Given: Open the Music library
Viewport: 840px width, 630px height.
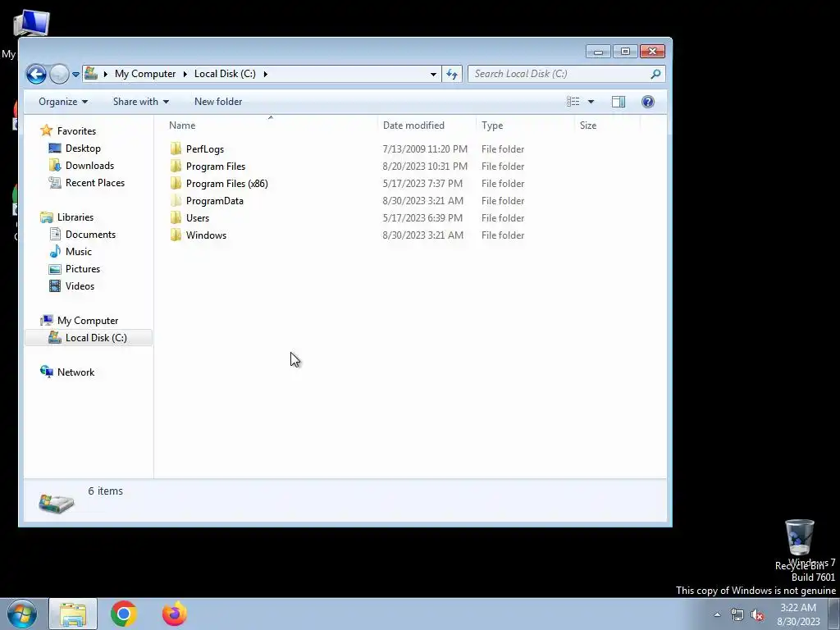Looking at the screenshot, I should coord(78,251).
